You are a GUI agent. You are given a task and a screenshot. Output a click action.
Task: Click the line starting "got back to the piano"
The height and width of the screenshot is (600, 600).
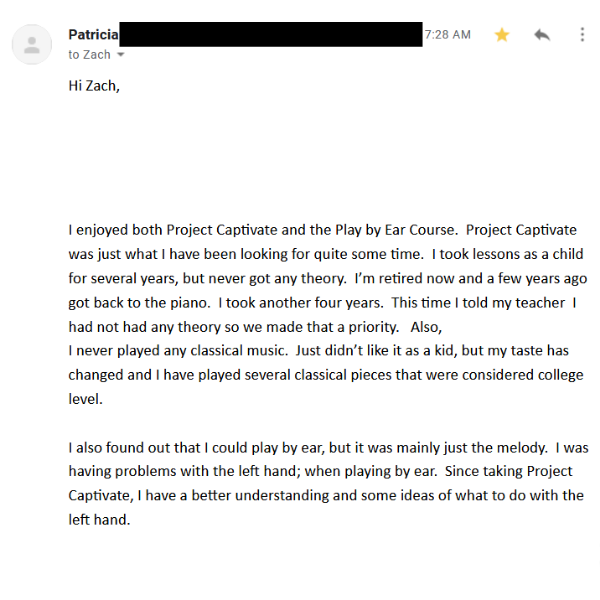coord(320,302)
